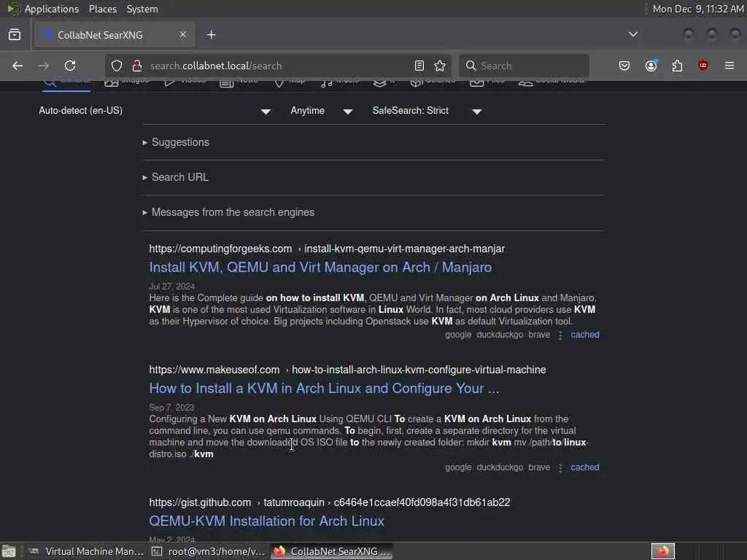747x560 pixels.
Task: Click the padlock site security icon
Action: [x=137, y=66]
